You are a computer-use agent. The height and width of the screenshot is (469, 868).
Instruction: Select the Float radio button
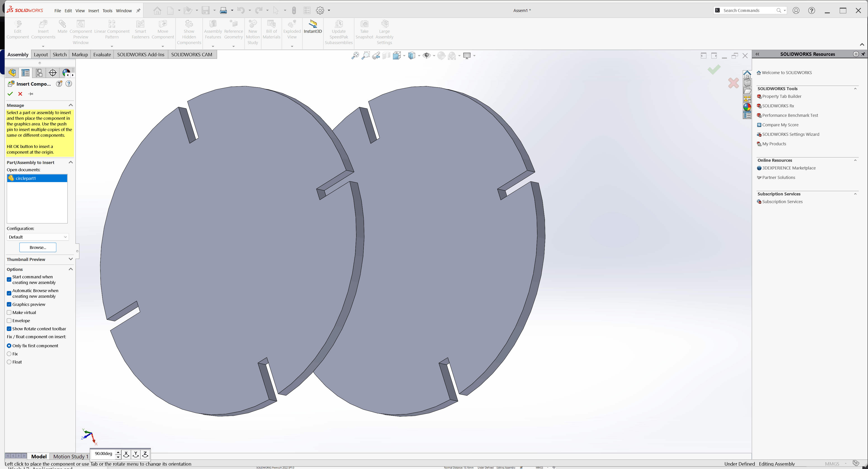tap(9, 362)
